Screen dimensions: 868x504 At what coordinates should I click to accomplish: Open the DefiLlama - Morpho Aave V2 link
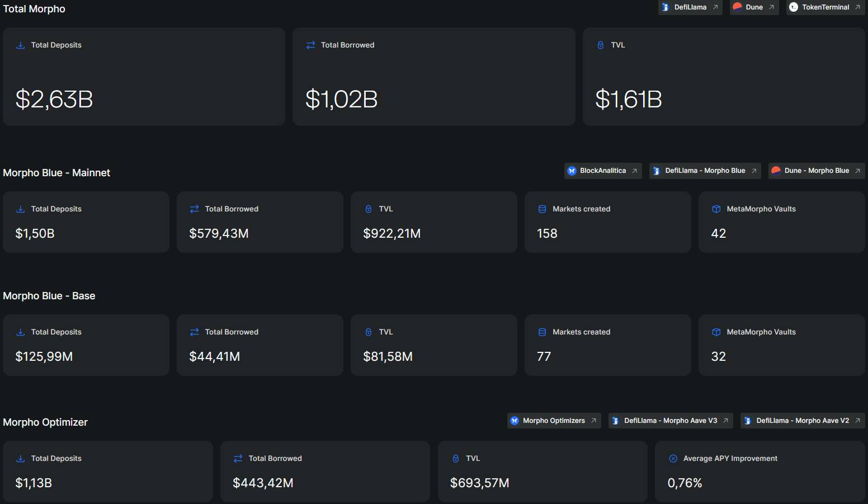(803, 421)
